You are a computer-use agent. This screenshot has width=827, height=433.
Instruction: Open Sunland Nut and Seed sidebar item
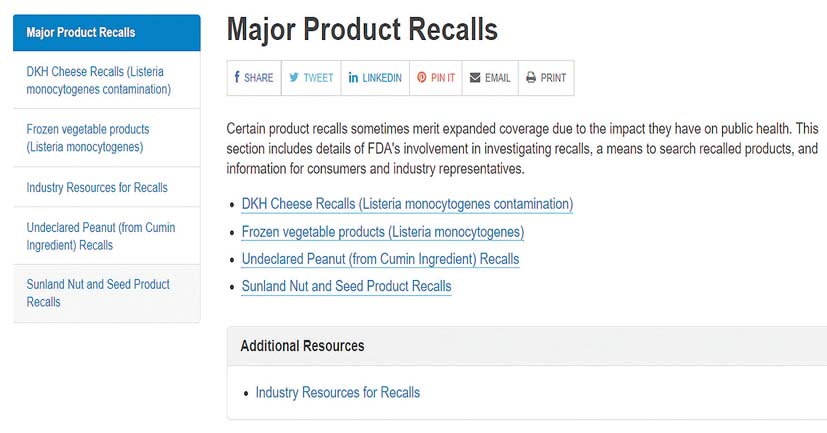pos(98,292)
